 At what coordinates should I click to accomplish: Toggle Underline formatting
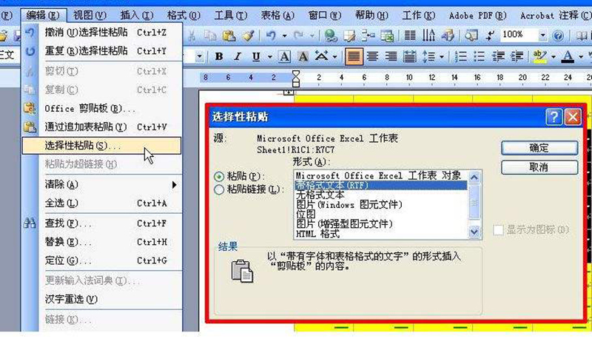256,57
